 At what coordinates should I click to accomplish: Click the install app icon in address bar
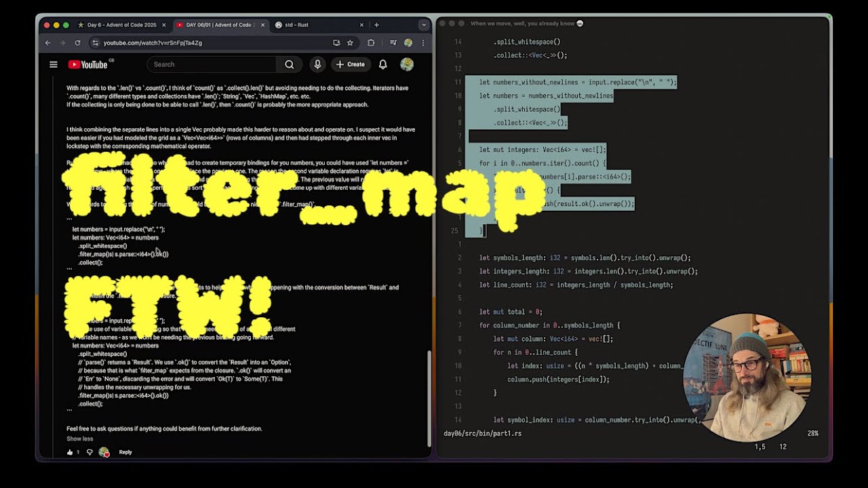pos(336,43)
